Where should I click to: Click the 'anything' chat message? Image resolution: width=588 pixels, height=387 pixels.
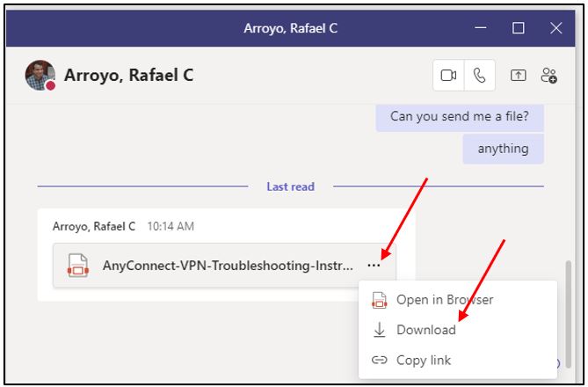(x=503, y=149)
